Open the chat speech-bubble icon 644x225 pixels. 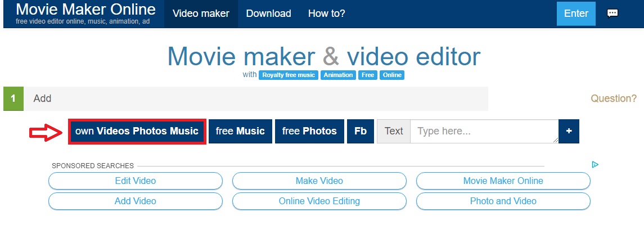coord(613,13)
